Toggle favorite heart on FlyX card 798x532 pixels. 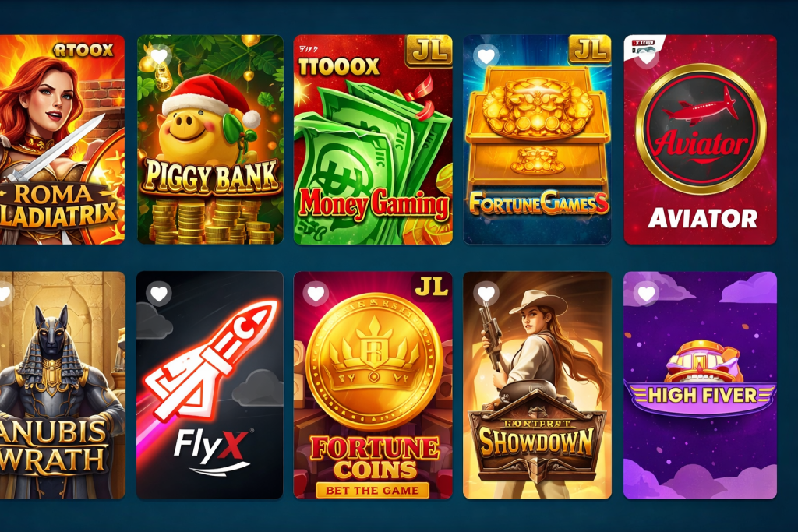(x=159, y=294)
